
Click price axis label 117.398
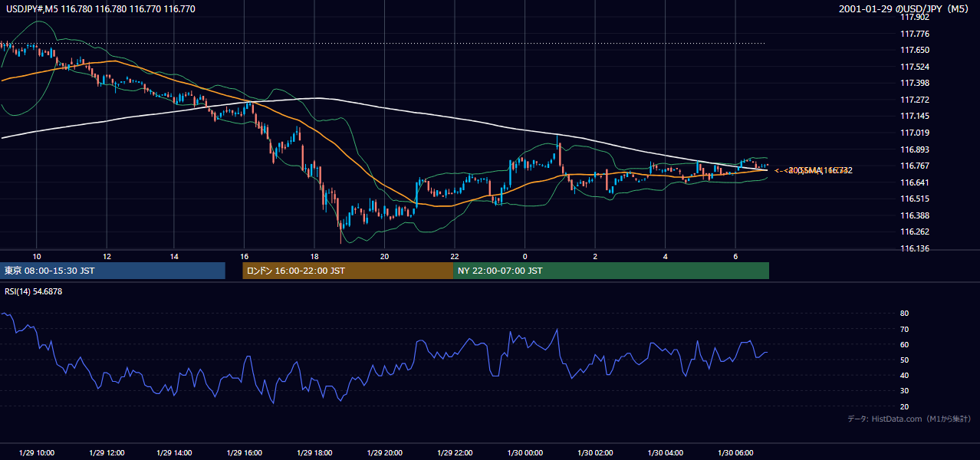pyautogui.click(x=914, y=83)
